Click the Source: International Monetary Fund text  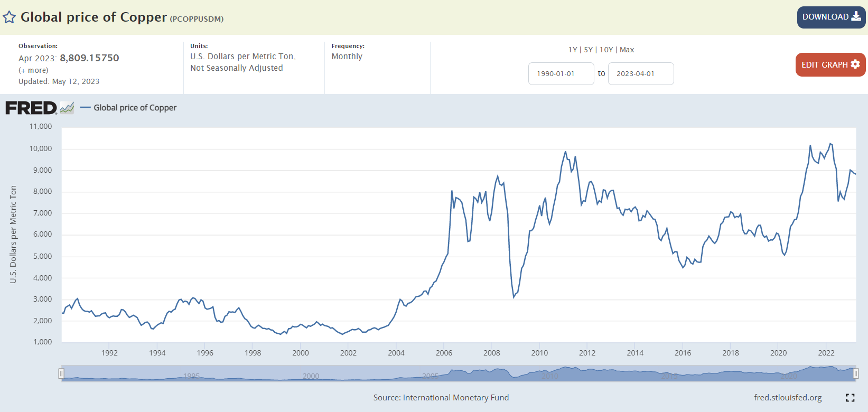tap(441, 398)
